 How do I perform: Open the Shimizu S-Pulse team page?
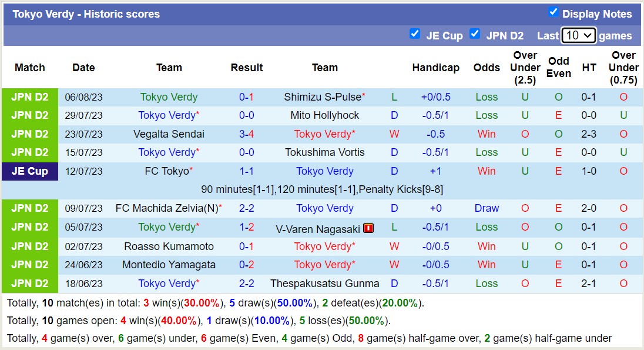(323, 96)
